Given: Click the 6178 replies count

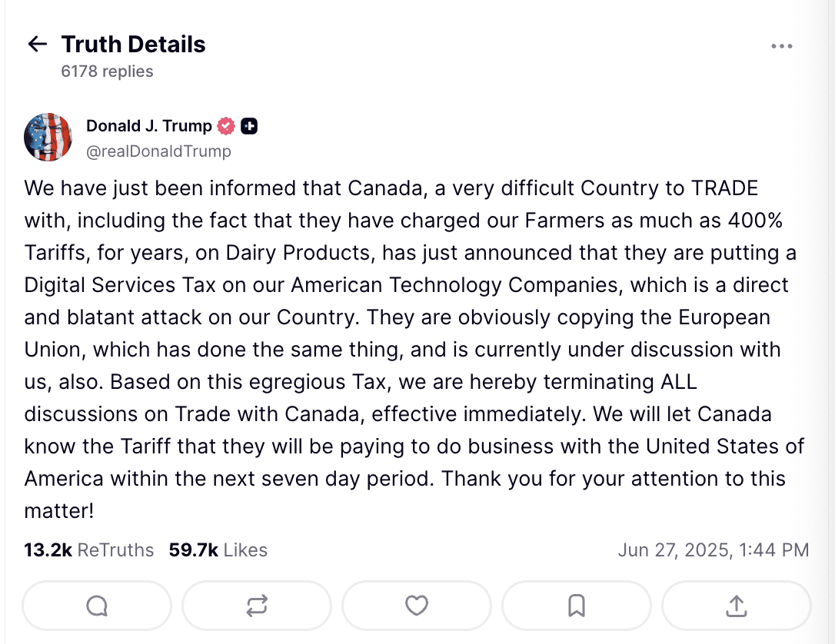Looking at the screenshot, I should 107,71.
